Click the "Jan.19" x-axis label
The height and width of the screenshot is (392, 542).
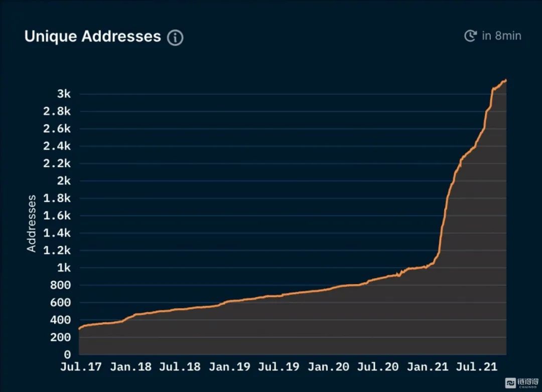click(x=229, y=366)
